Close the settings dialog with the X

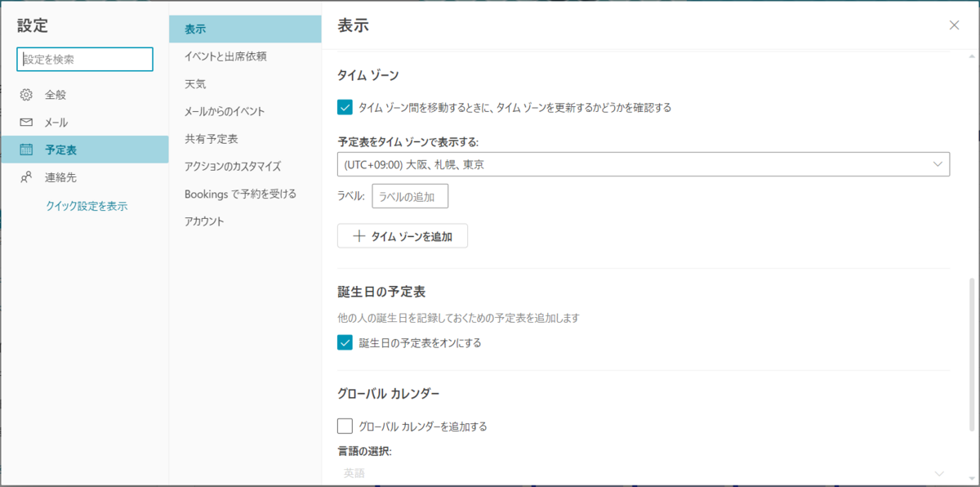tap(954, 25)
